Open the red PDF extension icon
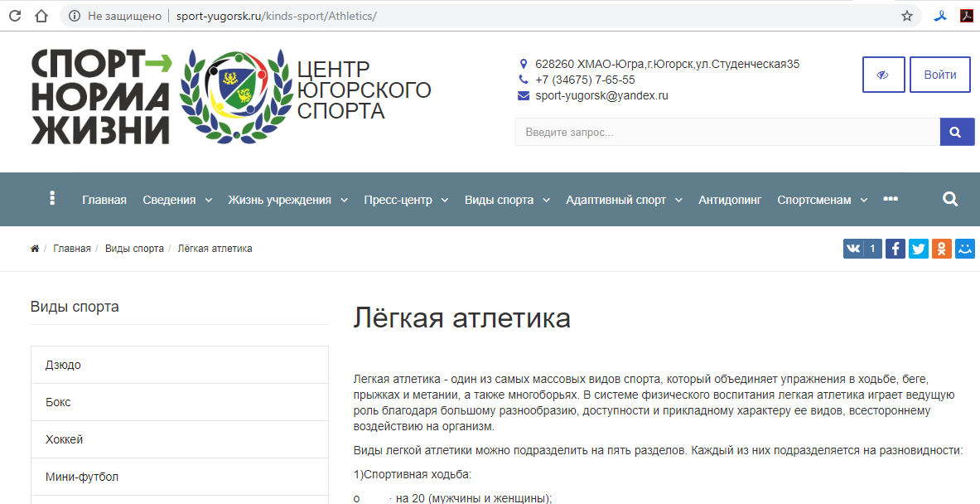 (966, 17)
